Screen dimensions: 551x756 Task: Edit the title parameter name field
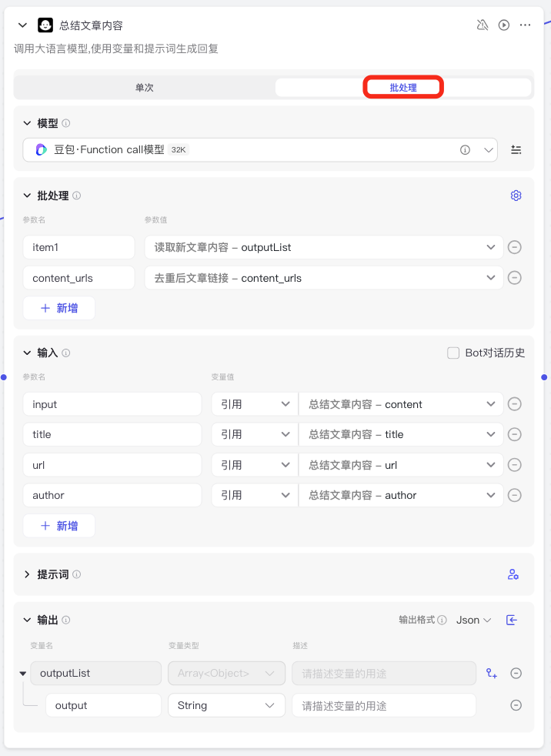point(112,434)
